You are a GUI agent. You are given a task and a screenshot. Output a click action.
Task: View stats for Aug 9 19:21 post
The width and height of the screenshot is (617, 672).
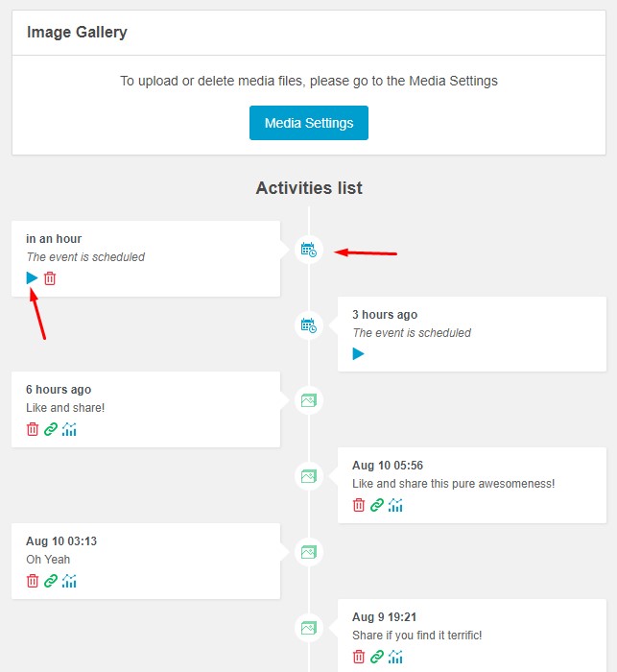(395, 657)
